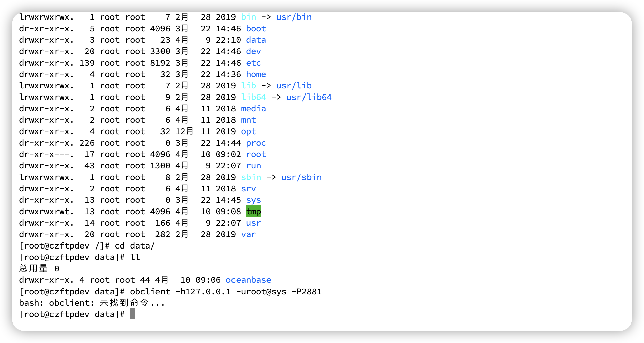Select the obclient -h127.0.0.1 command line

tap(226, 292)
